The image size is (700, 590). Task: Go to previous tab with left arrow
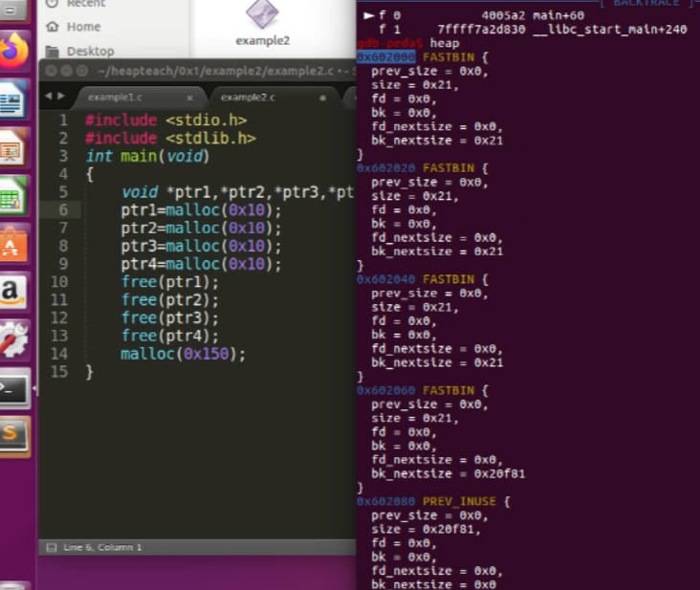(x=49, y=97)
